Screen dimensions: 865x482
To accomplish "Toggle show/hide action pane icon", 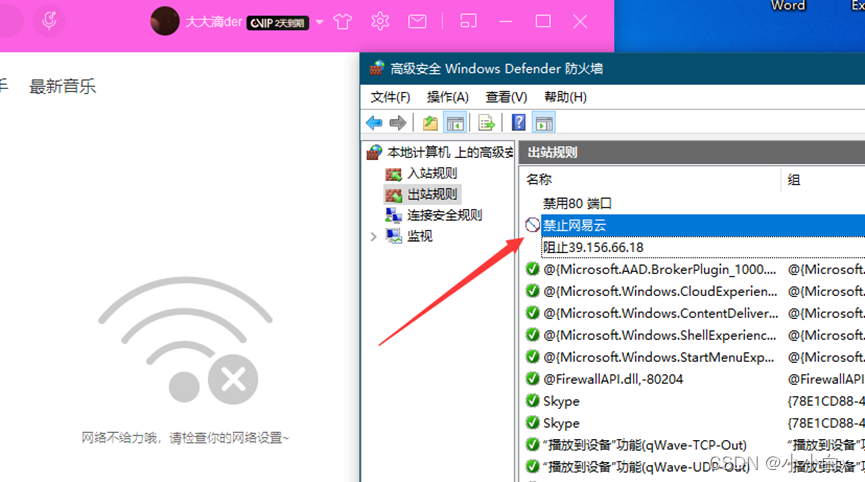I will point(544,122).
